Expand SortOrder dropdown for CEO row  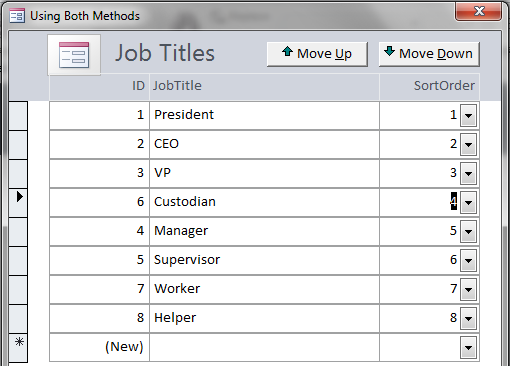[x=468, y=144]
